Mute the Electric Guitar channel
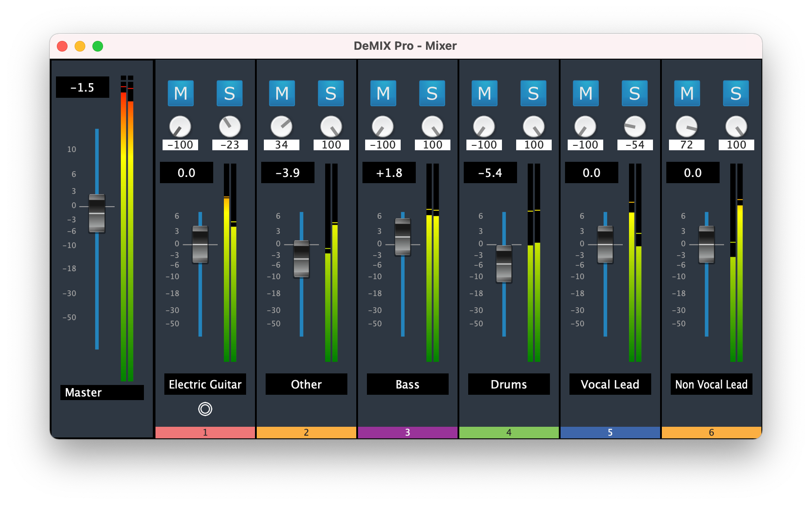Screen dimensions: 812x505 180,93
